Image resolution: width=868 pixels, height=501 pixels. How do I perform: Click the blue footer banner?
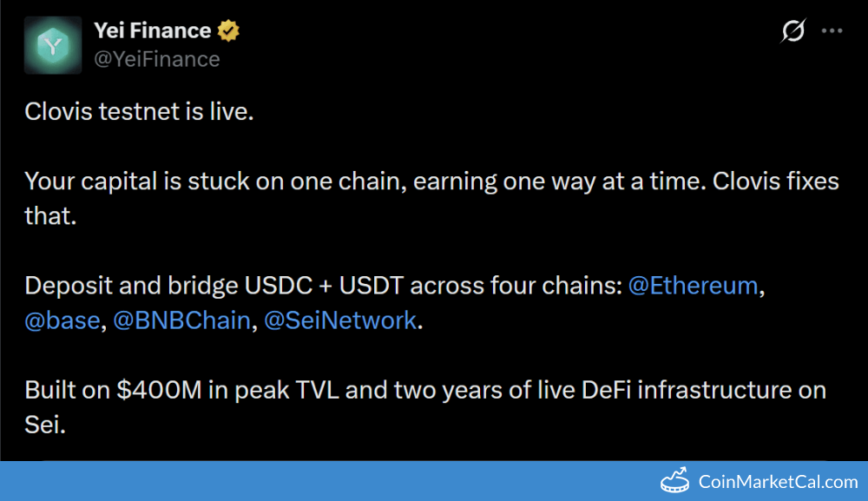click(347, 481)
